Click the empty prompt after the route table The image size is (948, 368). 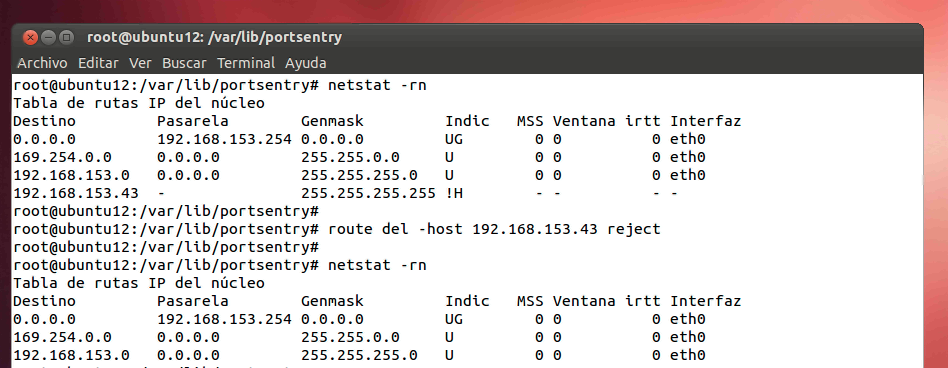[166, 211]
